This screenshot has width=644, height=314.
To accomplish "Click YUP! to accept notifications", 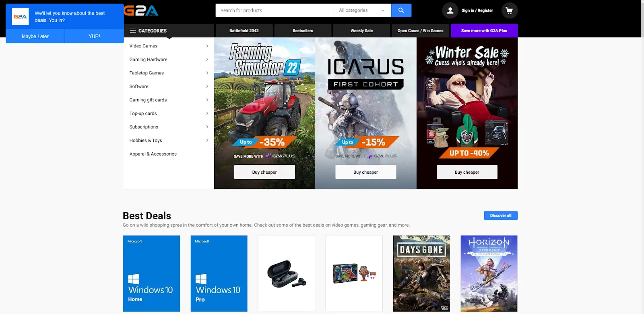I will (94, 36).
